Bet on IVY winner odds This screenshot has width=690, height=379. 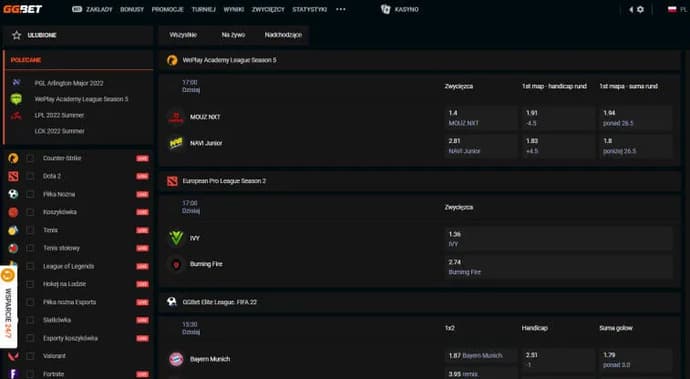(558, 239)
